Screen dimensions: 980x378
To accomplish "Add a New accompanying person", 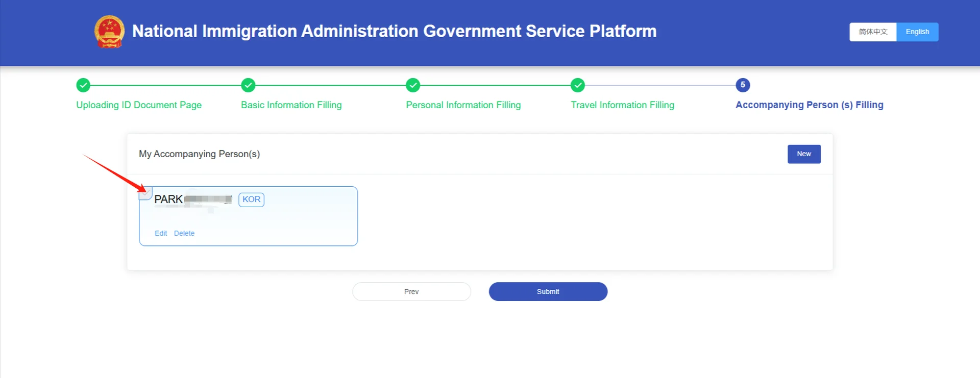I will tap(804, 154).
